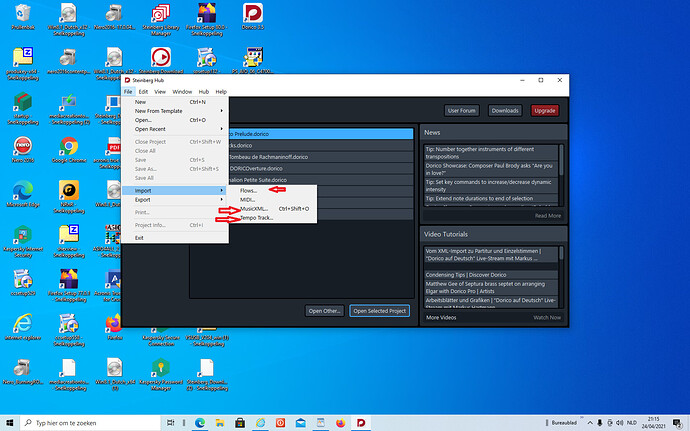Show hidden tray icons chevron
The height and width of the screenshot is (431, 690).
[x=590, y=423]
